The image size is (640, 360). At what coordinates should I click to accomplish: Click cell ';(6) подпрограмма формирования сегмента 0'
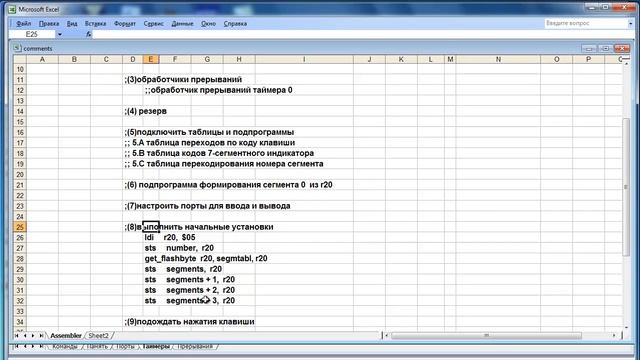tap(228, 185)
